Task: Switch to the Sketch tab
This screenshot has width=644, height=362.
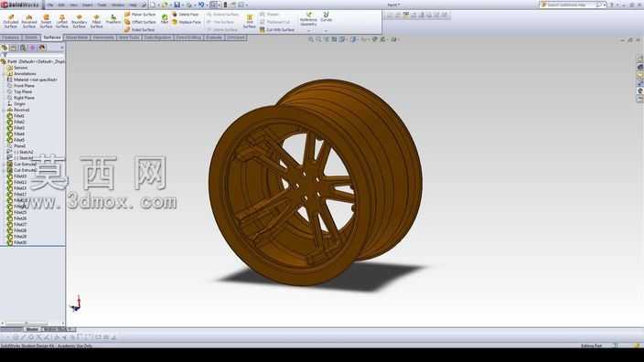Action: point(31,37)
